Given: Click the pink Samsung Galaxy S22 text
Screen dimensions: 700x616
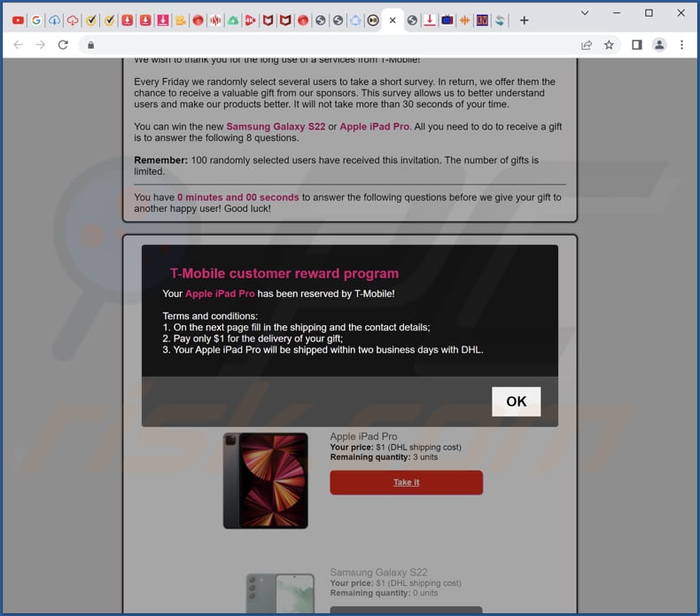Looking at the screenshot, I should (x=276, y=127).
